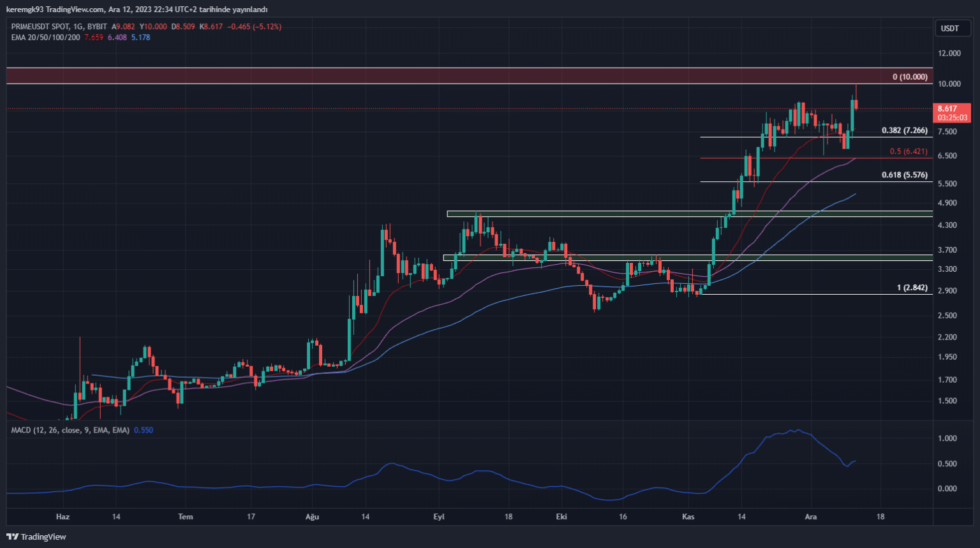Viewport: 980px width, 548px height.
Task: Click the TradingView logo at bottom left
Action: (x=36, y=537)
